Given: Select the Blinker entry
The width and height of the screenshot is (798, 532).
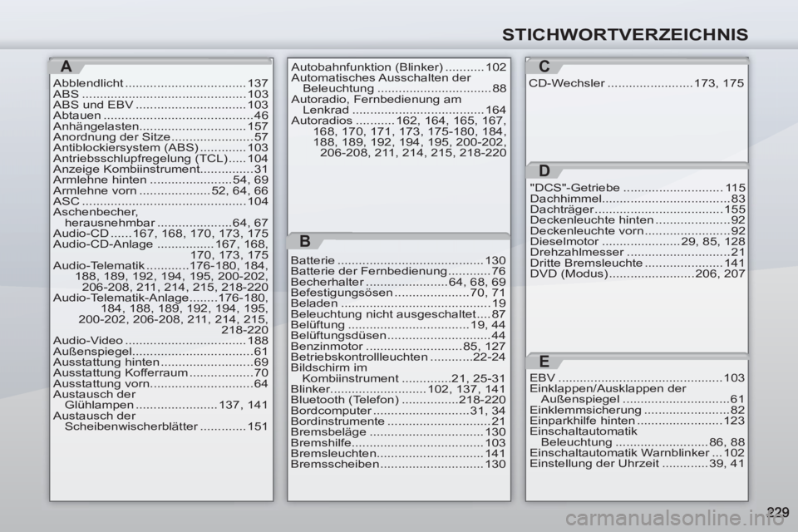Looking at the screenshot, I should click(x=398, y=390).
